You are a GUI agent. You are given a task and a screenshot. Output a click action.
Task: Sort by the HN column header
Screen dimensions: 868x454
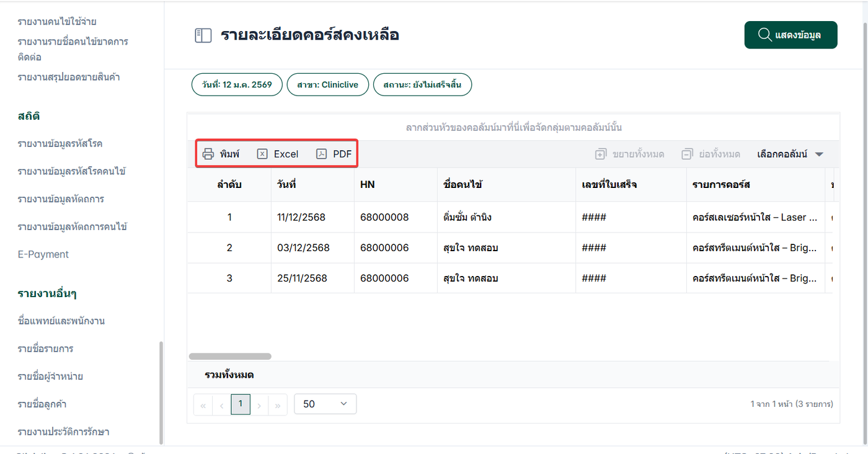pos(396,185)
